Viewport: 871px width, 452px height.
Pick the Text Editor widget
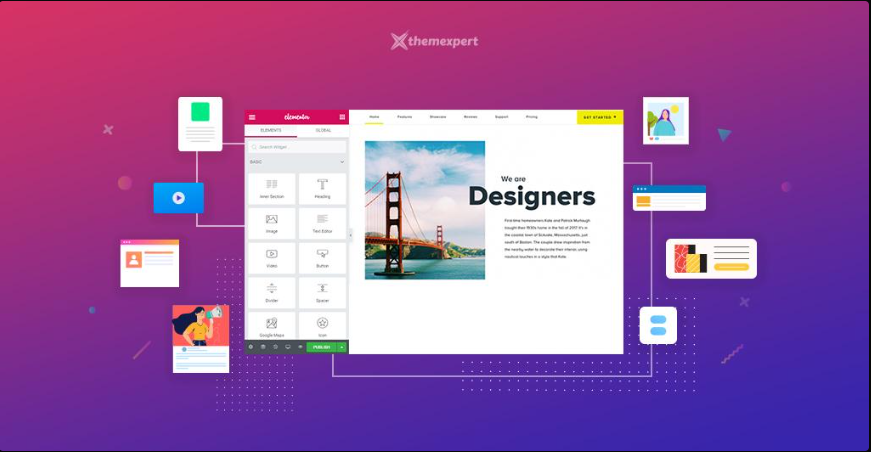click(322, 223)
